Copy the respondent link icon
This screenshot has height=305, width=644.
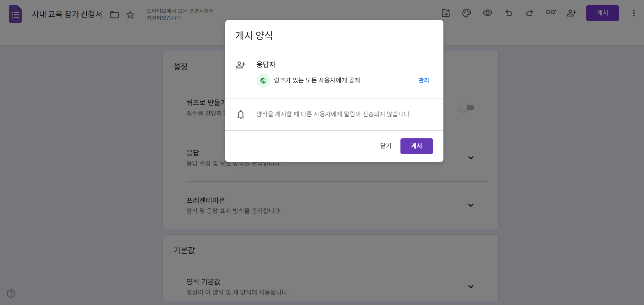pyautogui.click(x=551, y=13)
